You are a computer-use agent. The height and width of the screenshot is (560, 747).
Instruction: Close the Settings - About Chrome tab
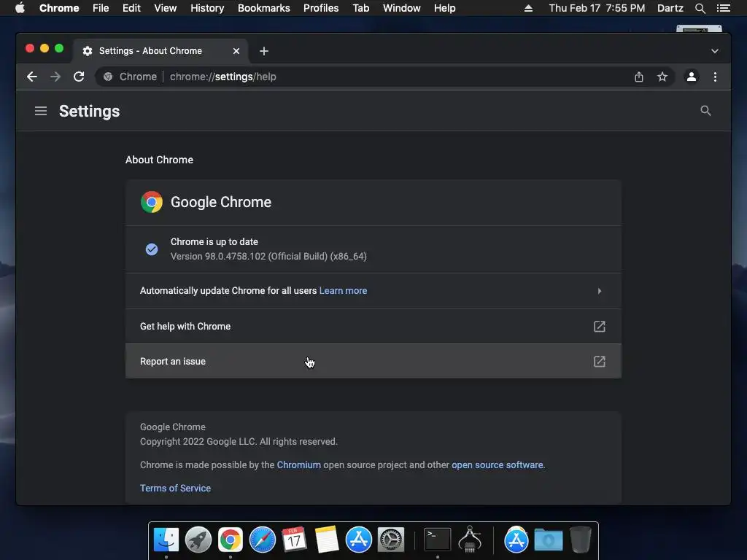click(x=236, y=51)
